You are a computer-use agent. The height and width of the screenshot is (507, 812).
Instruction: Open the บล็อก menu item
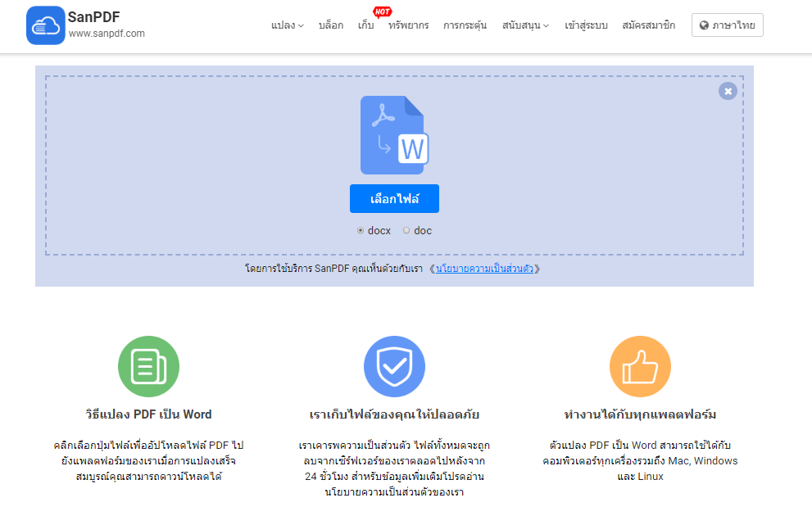pos(331,25)
